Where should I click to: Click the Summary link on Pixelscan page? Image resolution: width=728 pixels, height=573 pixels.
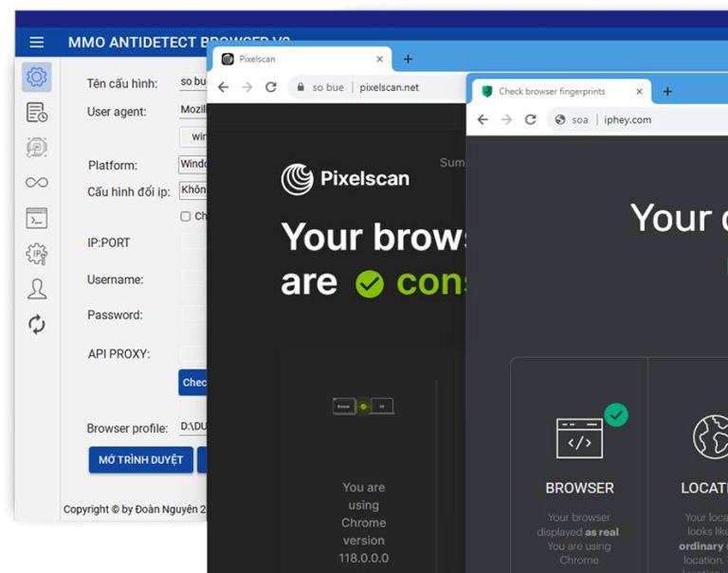click(452, 162)
